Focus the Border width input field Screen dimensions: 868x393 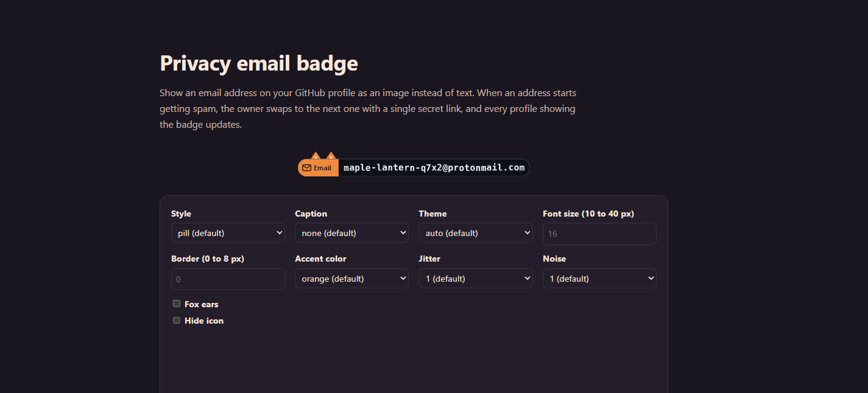click(228, 279)
